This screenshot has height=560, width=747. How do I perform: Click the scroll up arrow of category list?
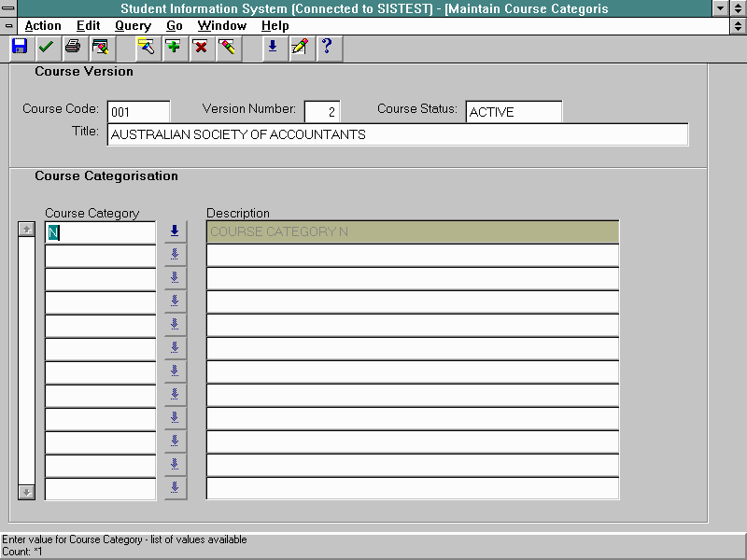[x=27, y=230]
